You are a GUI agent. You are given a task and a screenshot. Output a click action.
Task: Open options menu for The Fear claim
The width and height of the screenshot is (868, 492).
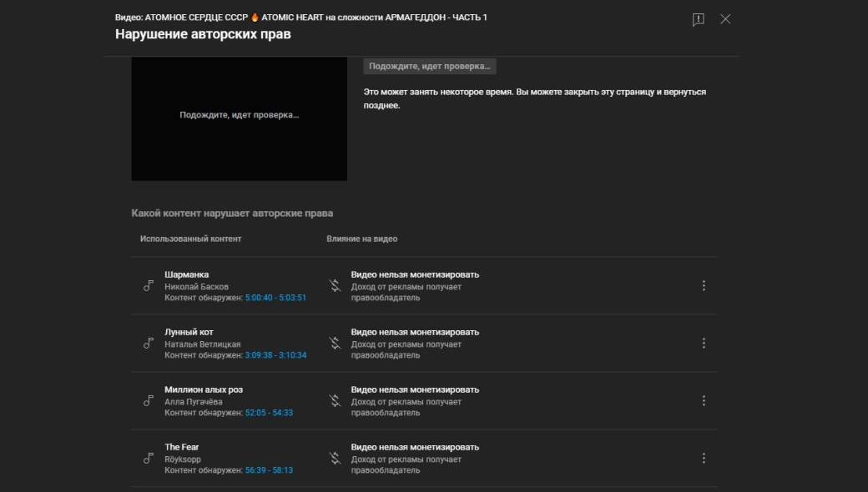[x=704, y=459]
